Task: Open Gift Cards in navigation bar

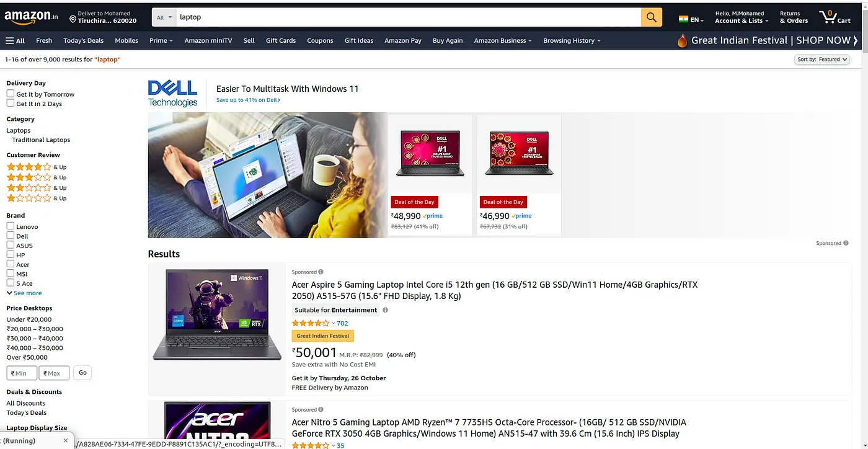Action: click(x=281, y=40)
